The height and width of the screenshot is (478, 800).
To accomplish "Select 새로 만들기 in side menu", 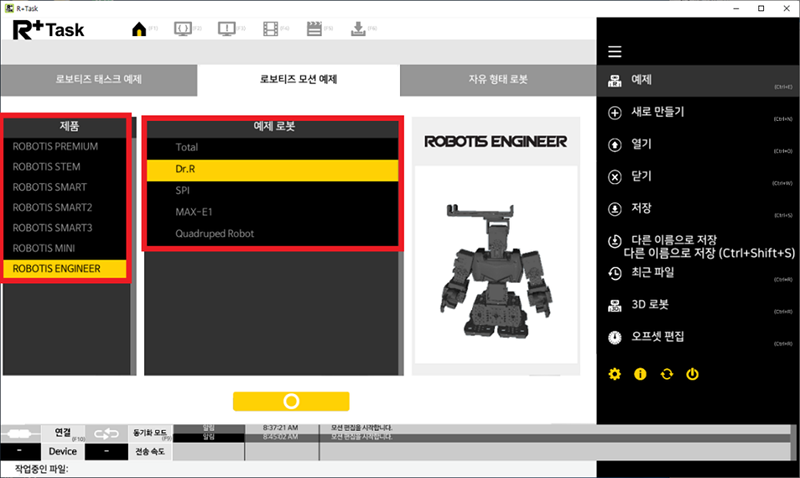I will [x=658, y=112].
